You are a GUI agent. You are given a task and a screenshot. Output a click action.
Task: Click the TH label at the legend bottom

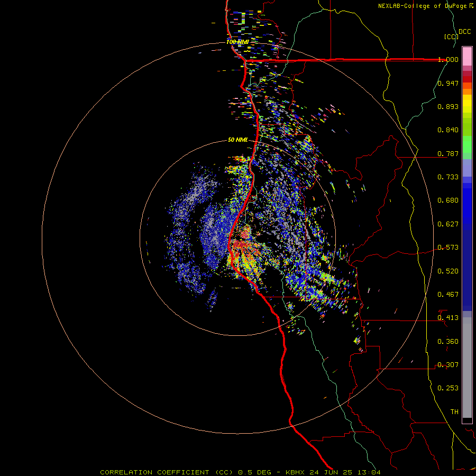pos(454,412)
